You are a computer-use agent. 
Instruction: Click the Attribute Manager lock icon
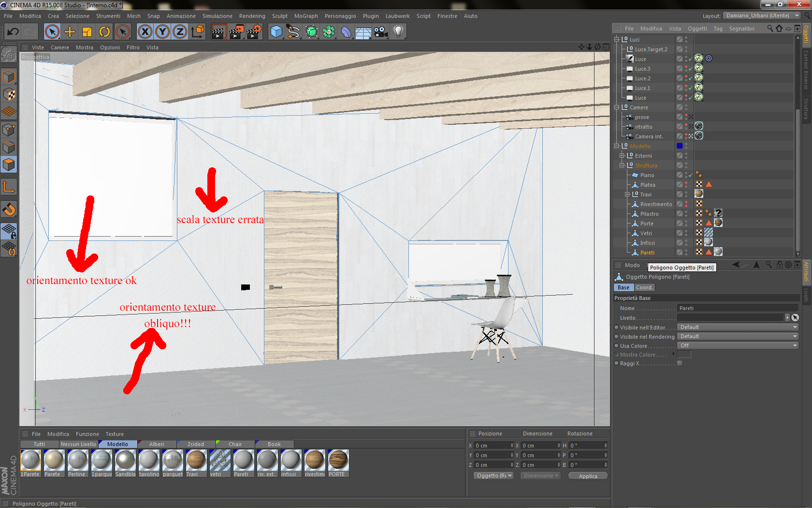tap(780, 265)
